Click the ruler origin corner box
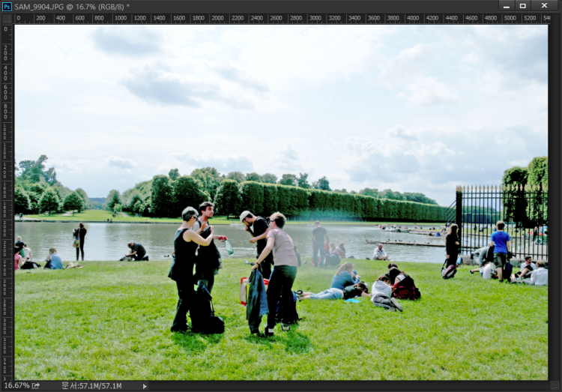Viewport: 562px width, 392px height. [7, 19]
